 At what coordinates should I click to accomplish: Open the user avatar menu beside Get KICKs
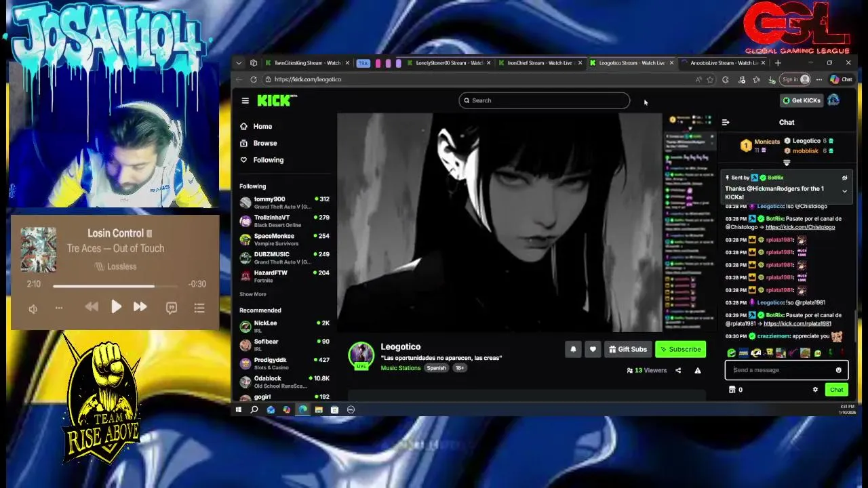pos(833,100)
